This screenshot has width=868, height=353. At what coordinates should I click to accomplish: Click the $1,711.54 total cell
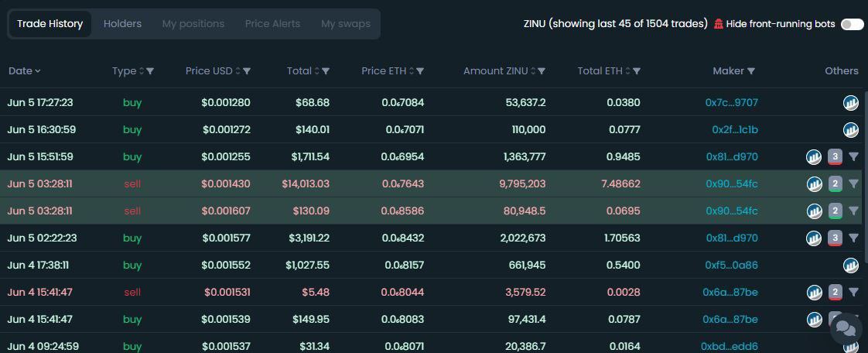tap(310, 157)
